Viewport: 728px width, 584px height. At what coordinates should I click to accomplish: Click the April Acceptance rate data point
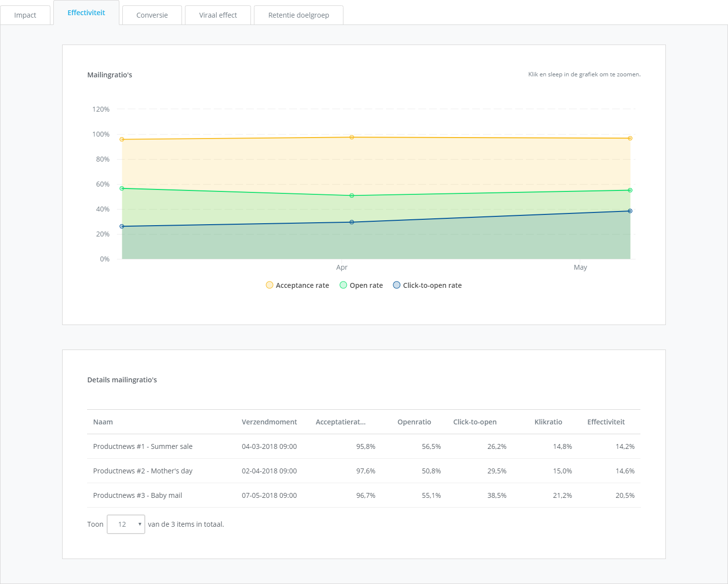pos(352,138)
